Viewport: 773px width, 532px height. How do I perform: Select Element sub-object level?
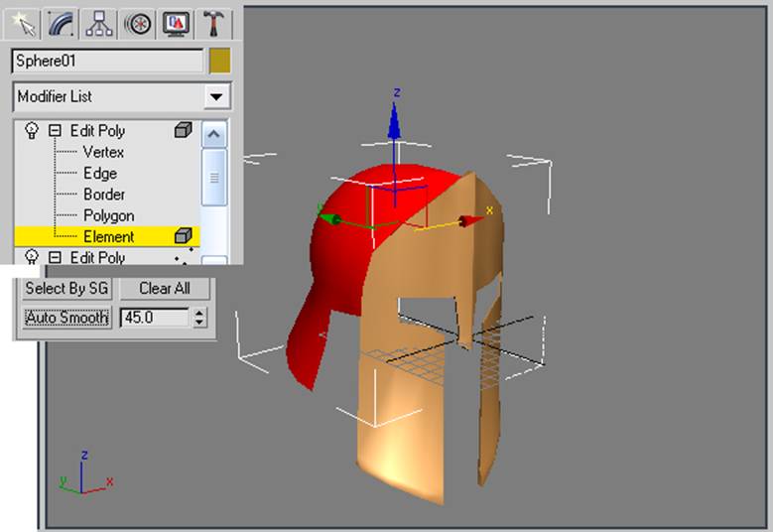[108, 236]
